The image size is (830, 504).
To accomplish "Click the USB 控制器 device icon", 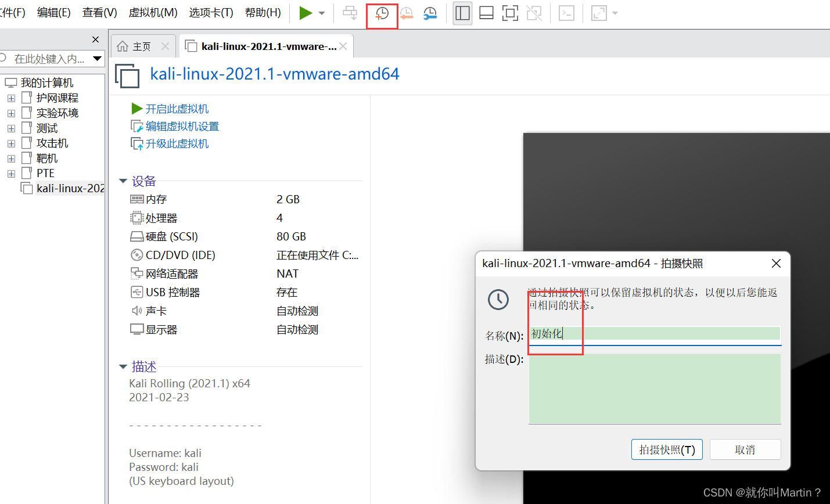I will pyautogui.click(x=136, y=292).
